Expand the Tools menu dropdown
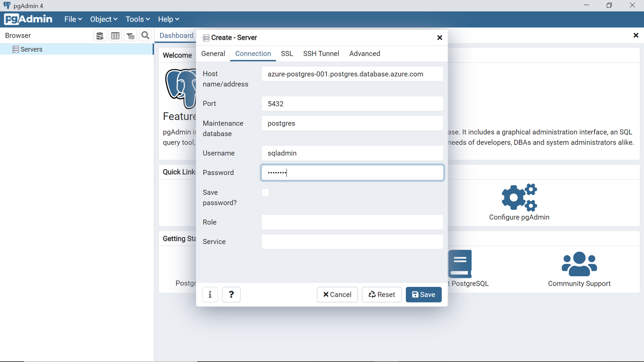644x362 pixels. [x=137, y=19]
